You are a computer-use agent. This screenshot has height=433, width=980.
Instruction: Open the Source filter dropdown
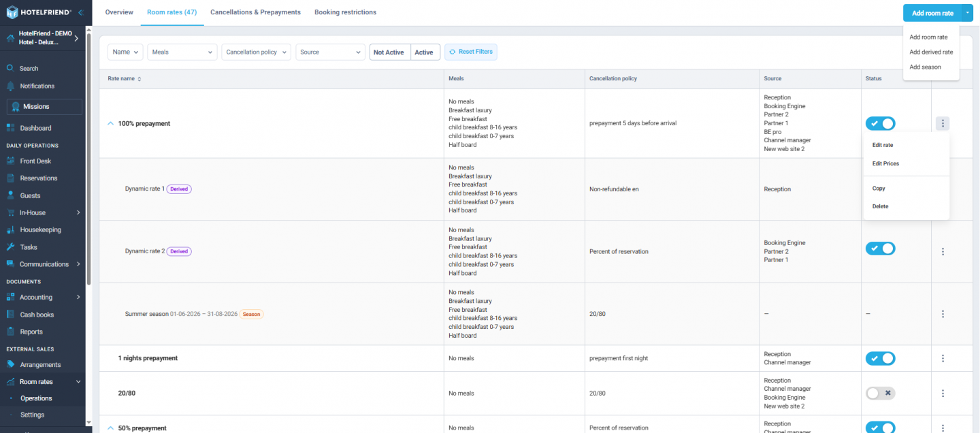(330, 52)
